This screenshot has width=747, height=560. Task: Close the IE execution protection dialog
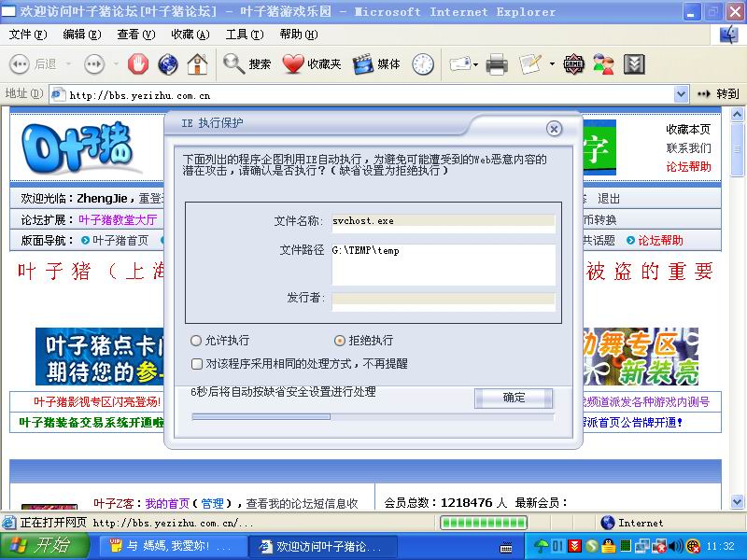coord(554,129)
